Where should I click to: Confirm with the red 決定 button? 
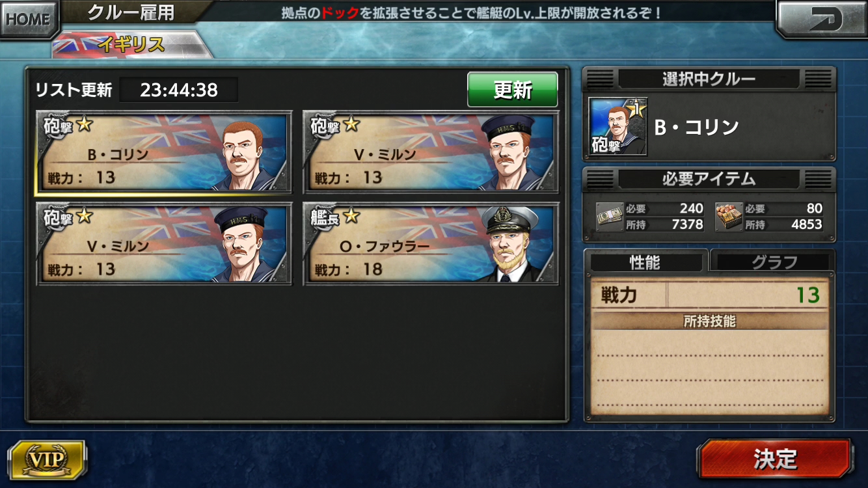coord(774,459)
